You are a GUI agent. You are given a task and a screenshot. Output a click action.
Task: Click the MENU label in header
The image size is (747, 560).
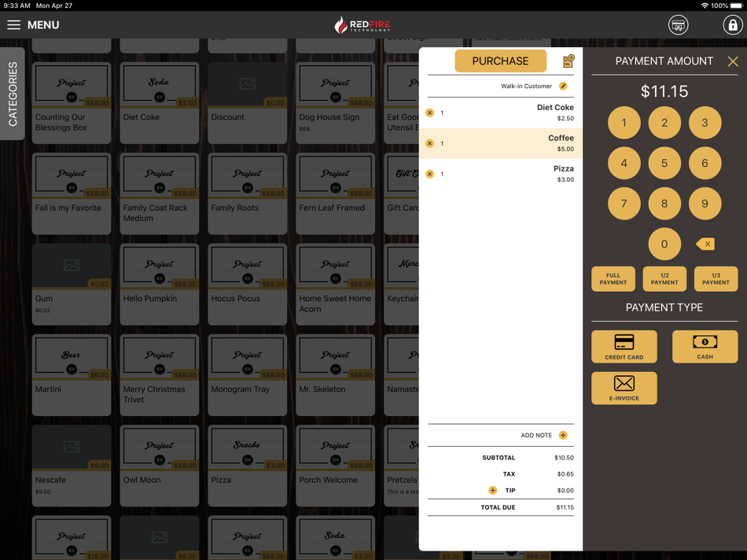pyautogui.click(x=43, y=25)
